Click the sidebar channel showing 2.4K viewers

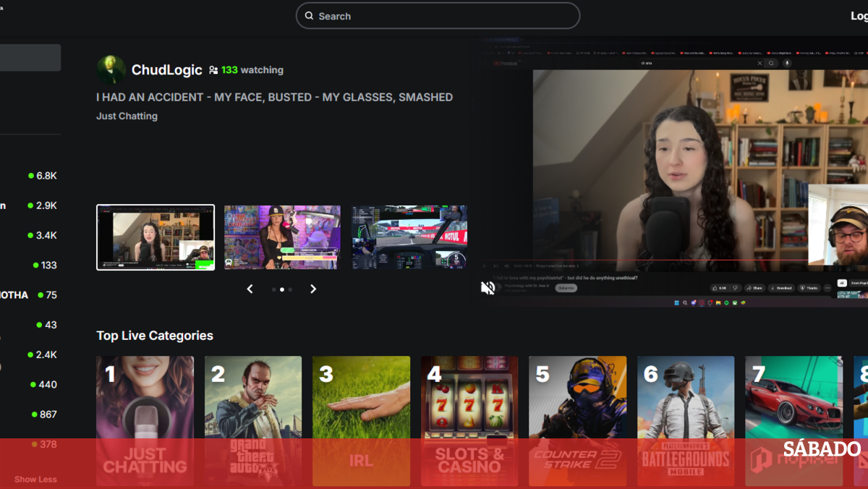pos(30,354)
